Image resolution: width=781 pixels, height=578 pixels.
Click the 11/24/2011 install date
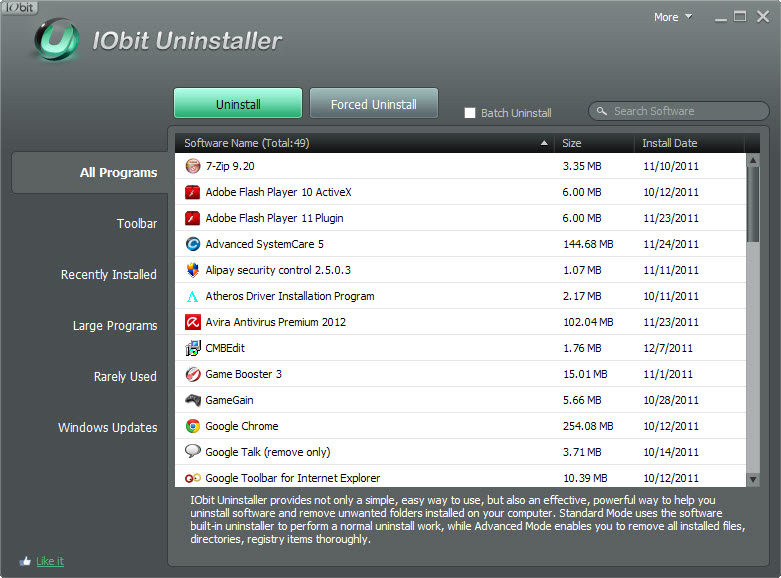pos(671,244)
